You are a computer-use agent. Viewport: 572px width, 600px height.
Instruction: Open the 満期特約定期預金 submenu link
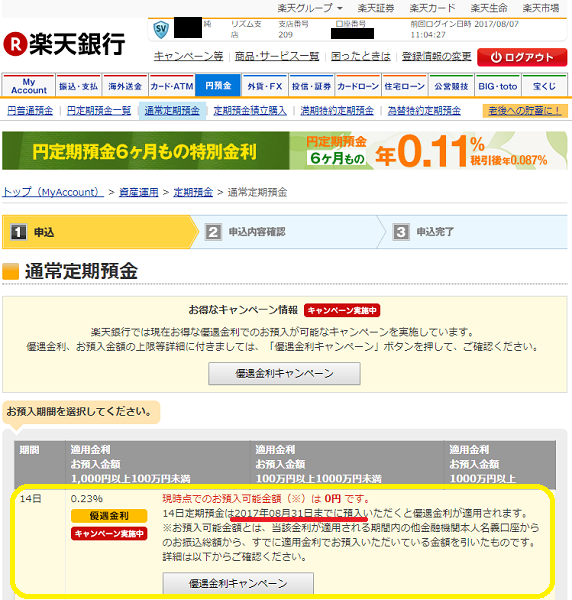pos(337,111)
